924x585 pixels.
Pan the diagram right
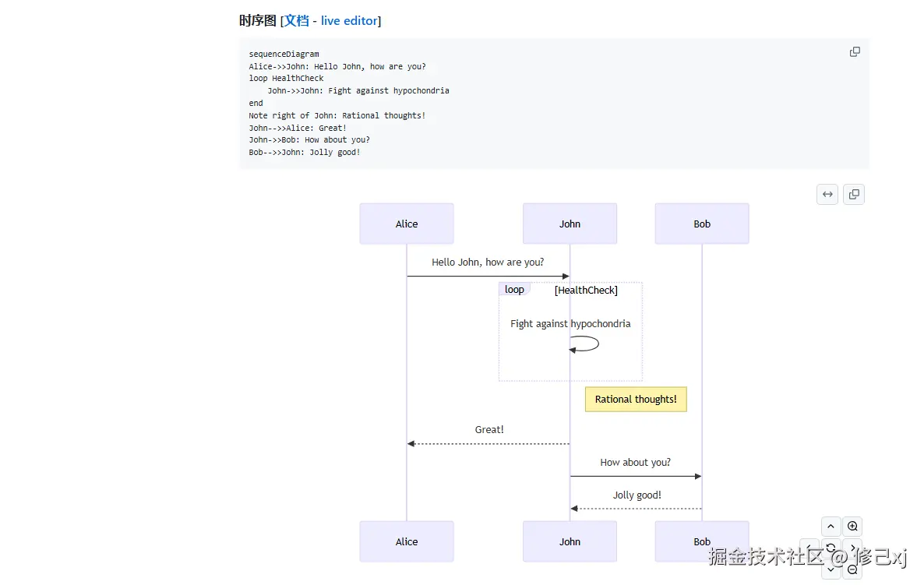(852, 548)
